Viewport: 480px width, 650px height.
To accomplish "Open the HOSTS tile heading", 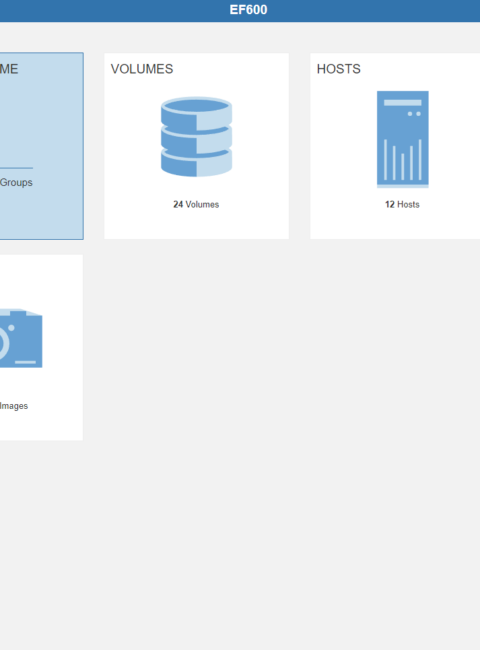I will click(x=339, y=69).
